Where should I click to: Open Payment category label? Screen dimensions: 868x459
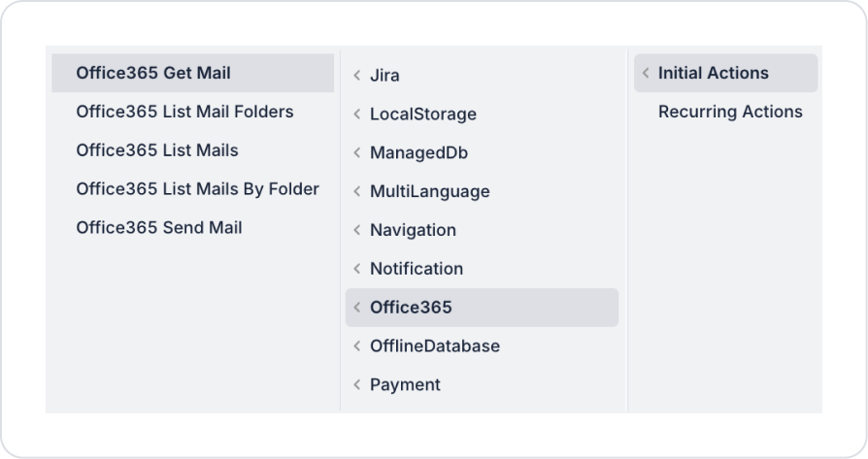pos(405,385)
